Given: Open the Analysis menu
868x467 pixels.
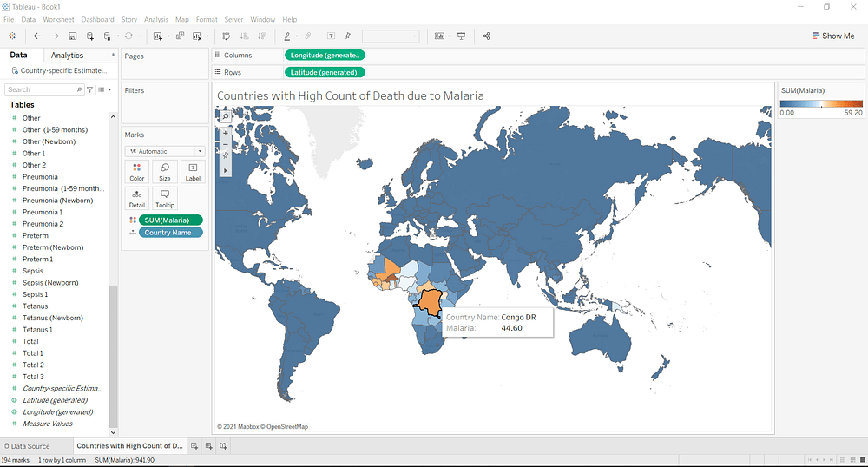Looking at the screenshot, I should [156, 19].
